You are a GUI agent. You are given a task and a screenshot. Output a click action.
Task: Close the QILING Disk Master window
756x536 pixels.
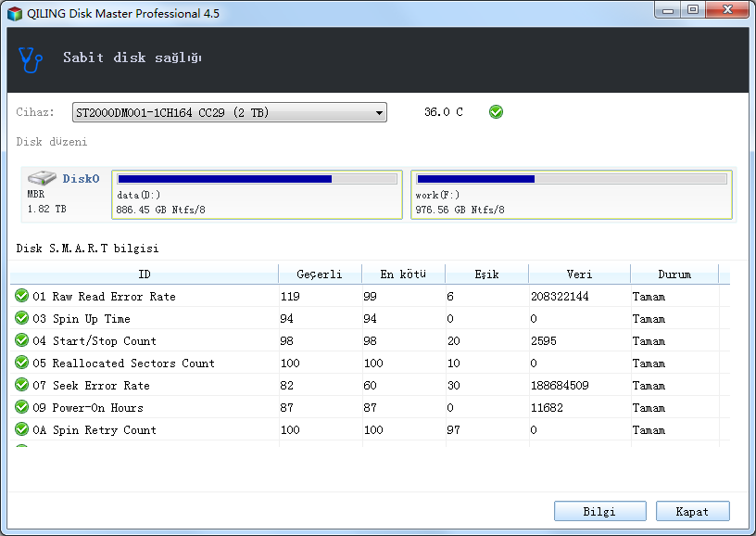727,10
